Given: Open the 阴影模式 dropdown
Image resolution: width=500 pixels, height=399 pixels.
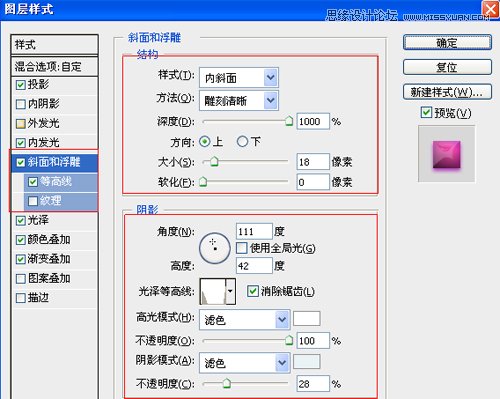Looking at the screenshot, I should coord(245,362).
